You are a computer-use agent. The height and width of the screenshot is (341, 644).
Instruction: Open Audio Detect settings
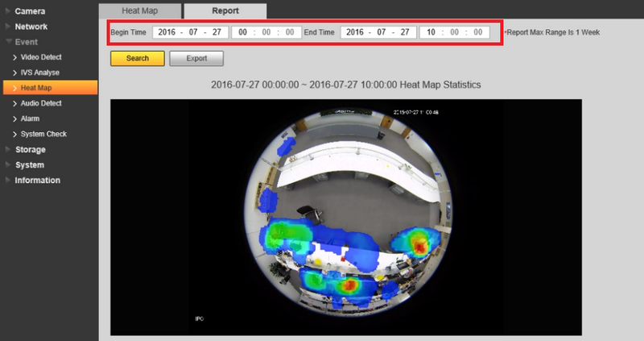click(41, 103)
